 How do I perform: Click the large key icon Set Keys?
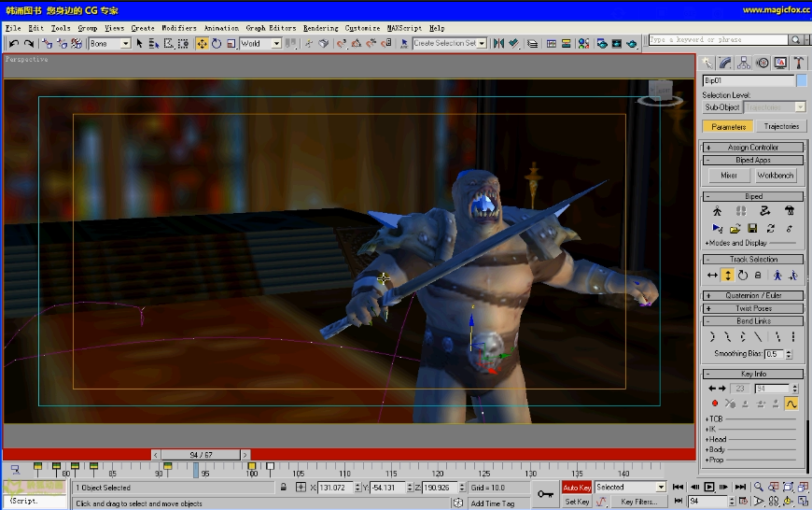pyautogui.click(x=545, y=494)
